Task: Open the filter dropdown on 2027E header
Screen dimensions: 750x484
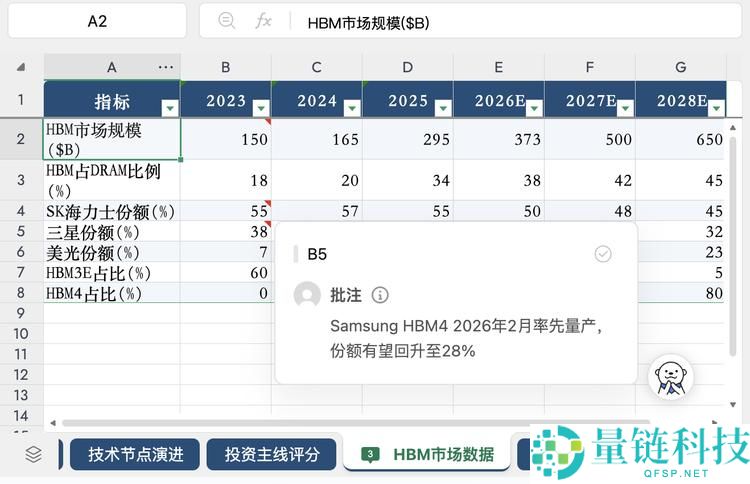Action: (625, 108)
